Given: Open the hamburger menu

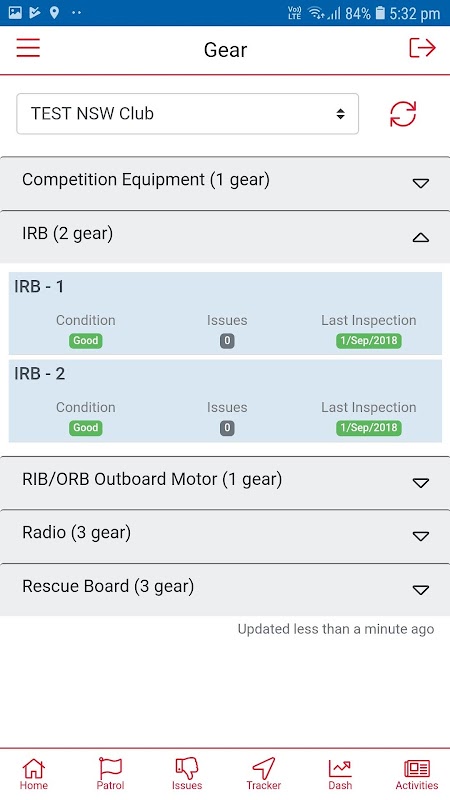Looking at the screenshot, I should point(28,48).
